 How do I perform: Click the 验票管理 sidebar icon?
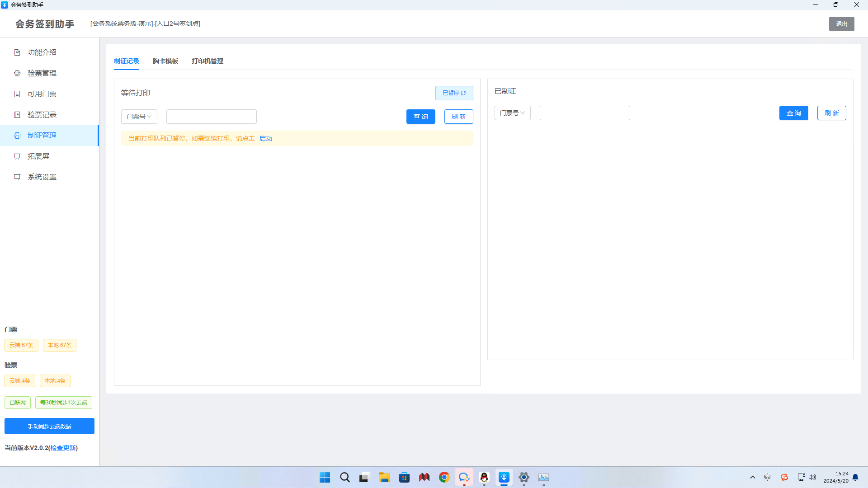point(17,73)
